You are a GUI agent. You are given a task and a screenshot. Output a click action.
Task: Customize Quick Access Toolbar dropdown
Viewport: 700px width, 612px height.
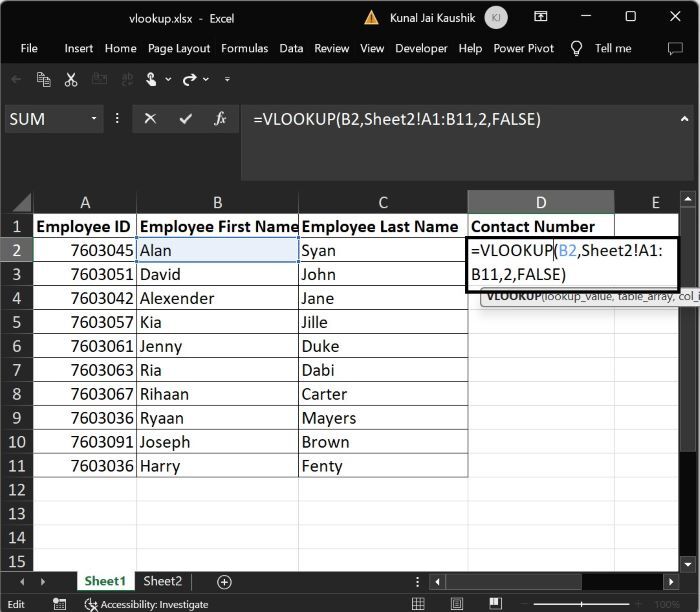coord(227,79)
